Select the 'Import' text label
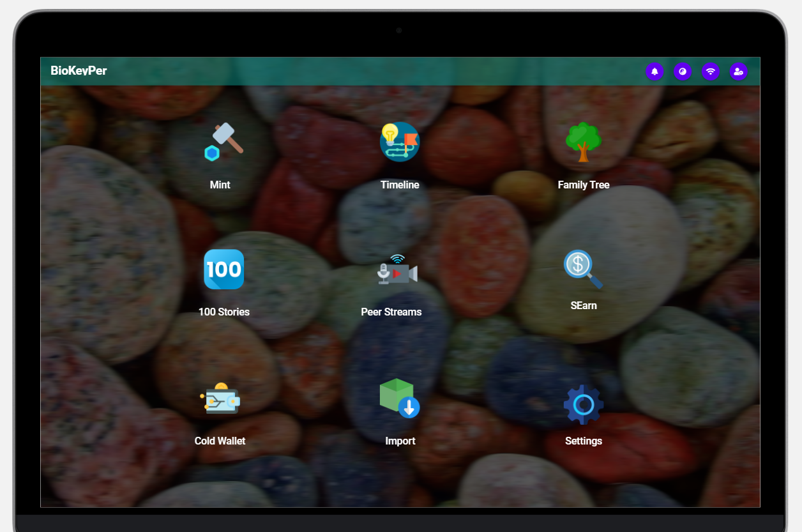 click(x=400, y=441)
